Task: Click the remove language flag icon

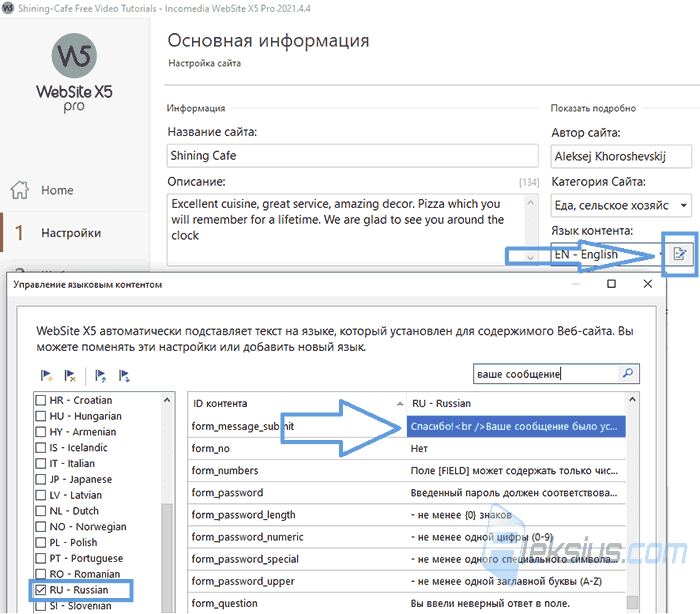Action: click(70, 376)
